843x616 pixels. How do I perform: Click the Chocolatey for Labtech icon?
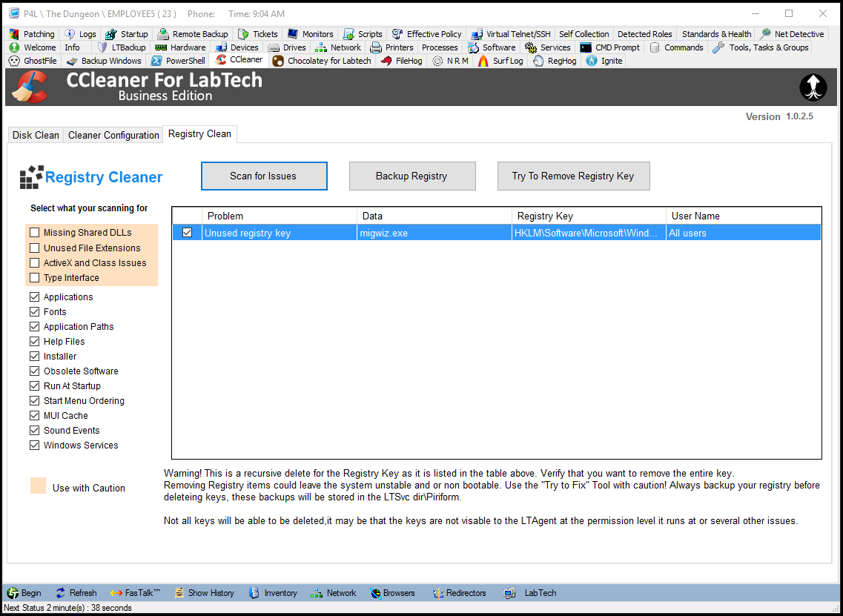278,61
